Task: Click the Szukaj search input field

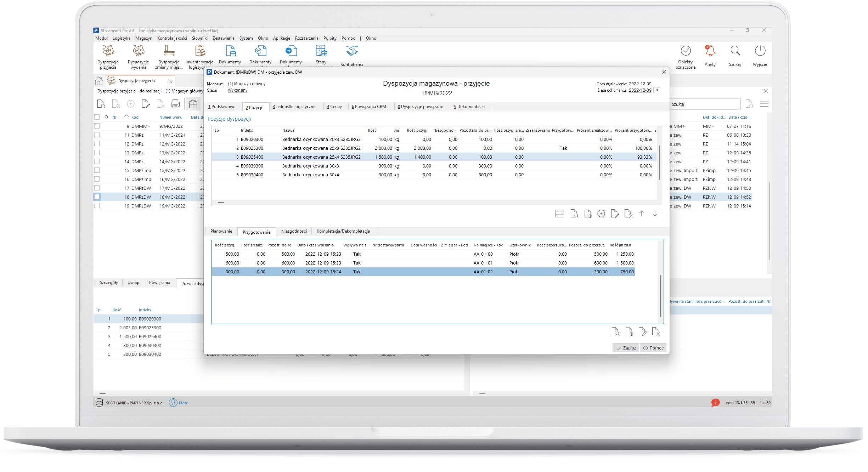Action: tap(704, 104)
